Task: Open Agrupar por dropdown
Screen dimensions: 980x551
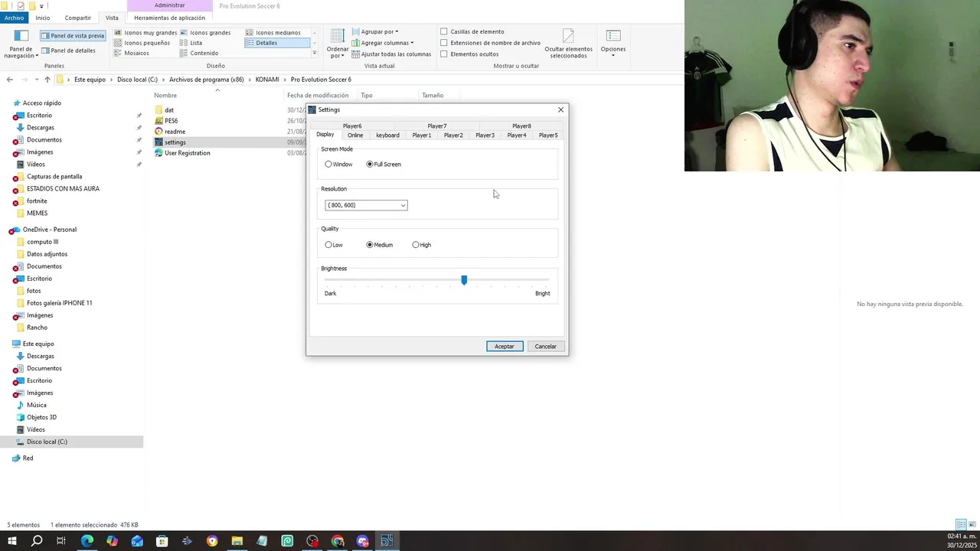Action: [x=375, y=32]
